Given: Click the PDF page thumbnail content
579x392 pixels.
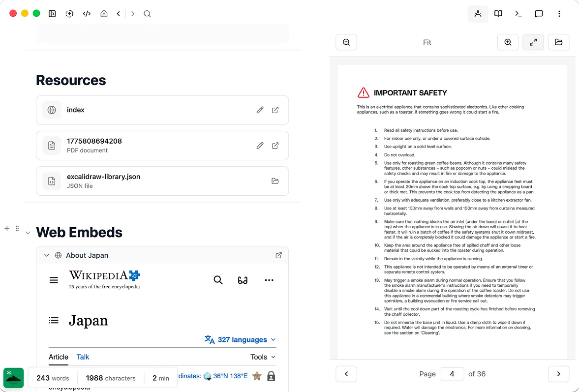Looking at the screenshot, I should point(453,212).
